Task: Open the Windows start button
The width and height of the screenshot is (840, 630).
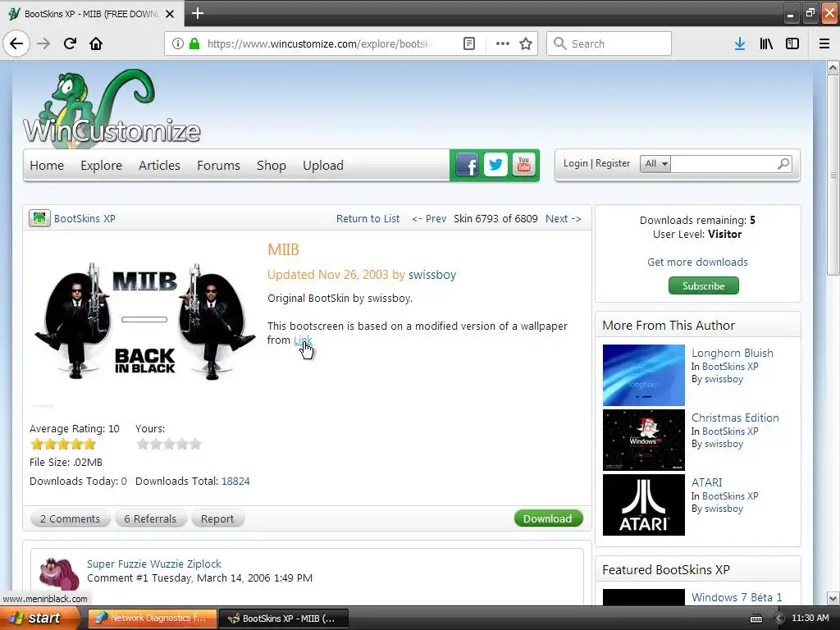Action: (x=39, y=619)
